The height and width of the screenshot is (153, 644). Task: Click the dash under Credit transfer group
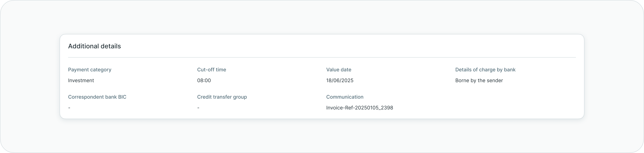(x=198, y=108)
